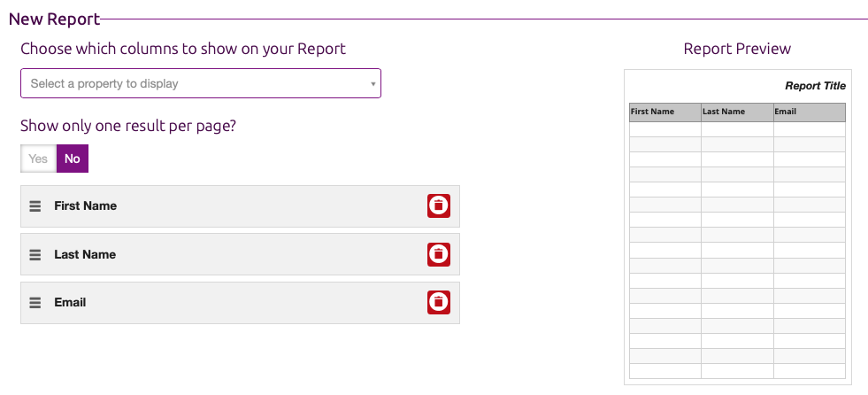The height and width of the screenshot is (395, 868).
Task: Click the Report Preview heading
Action: click(737, 49)
